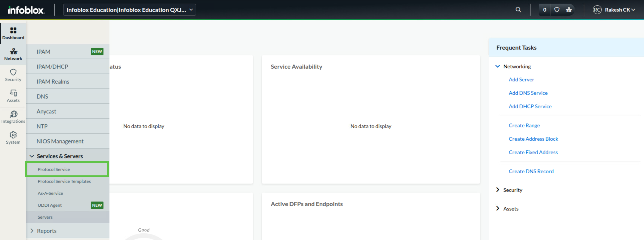
Task: Click the shield icon in top bar
Action: (557, 10)
